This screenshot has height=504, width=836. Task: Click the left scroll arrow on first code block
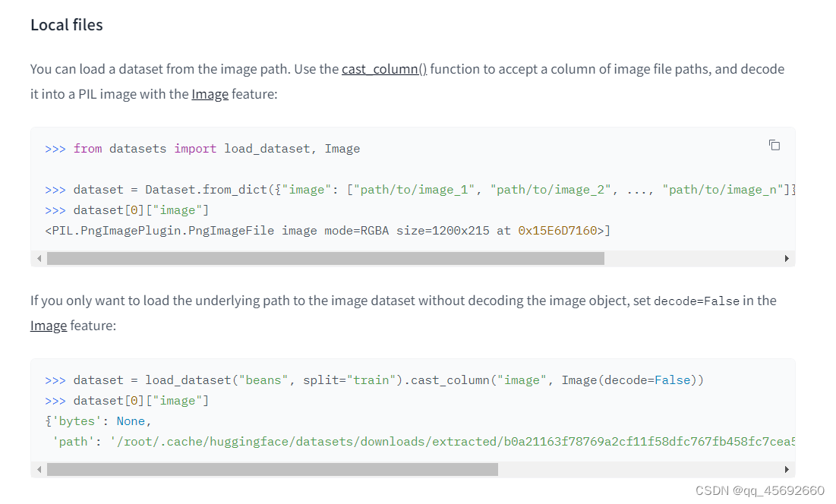coord(38,258)
